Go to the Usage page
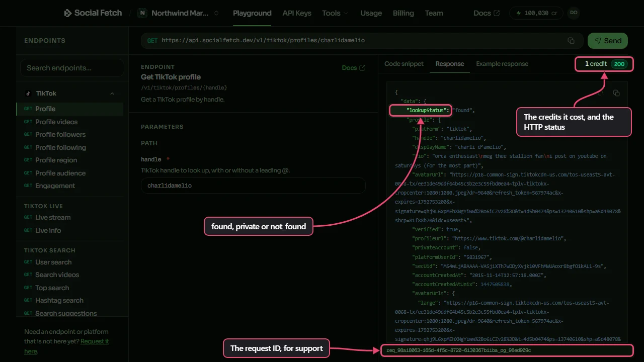Image resolution: width=644 pixels, height=362 pixels. tap(371, 13)
